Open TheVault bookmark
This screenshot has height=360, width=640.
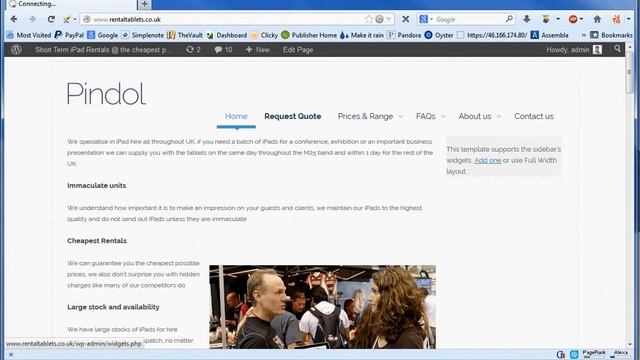[x=185, y=35]
